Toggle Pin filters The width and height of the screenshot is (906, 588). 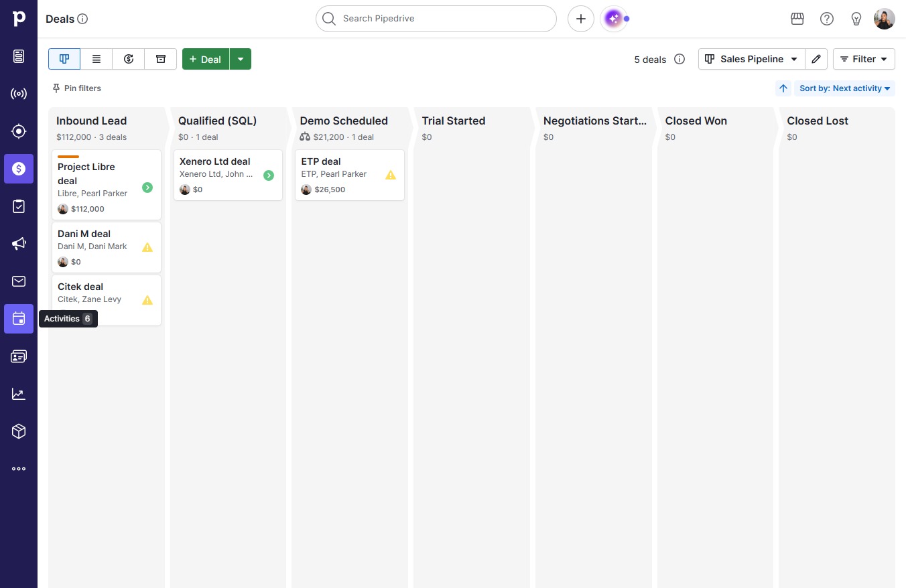point(76,88)
